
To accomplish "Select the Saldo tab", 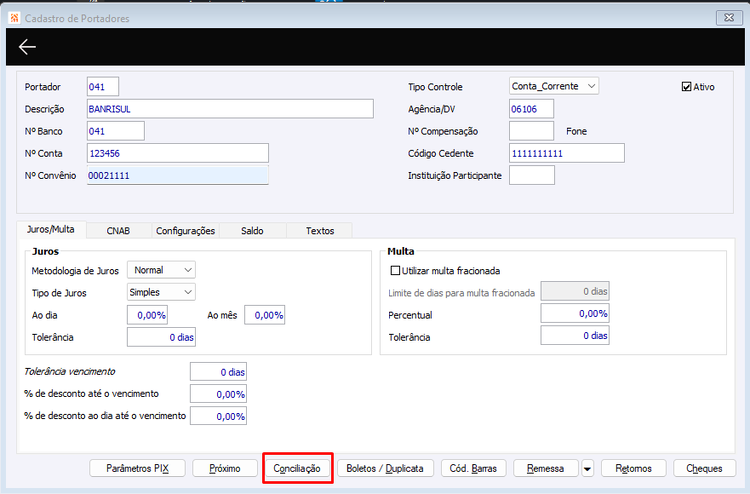I will [x=252, y=231].
